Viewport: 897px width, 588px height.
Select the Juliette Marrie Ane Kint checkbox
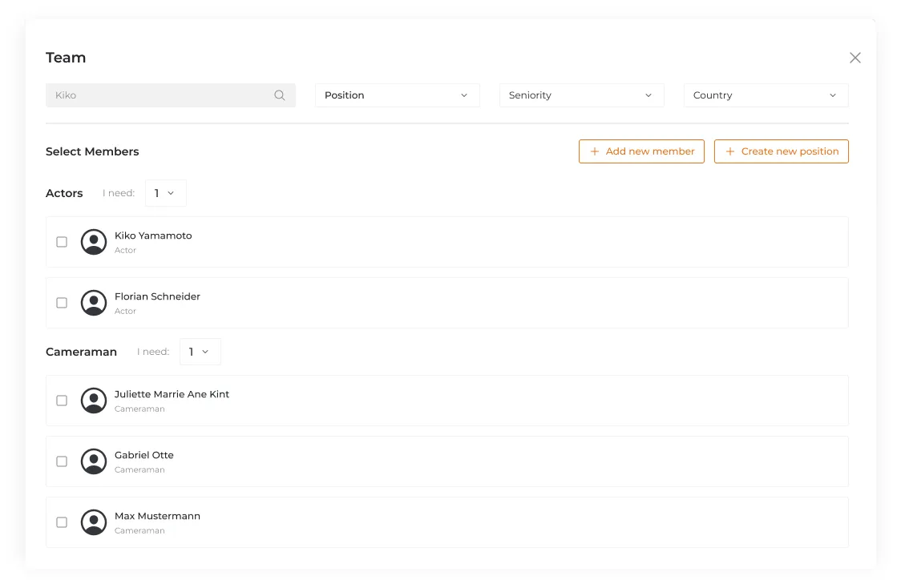pyautogui.click(x=62, y=401)
